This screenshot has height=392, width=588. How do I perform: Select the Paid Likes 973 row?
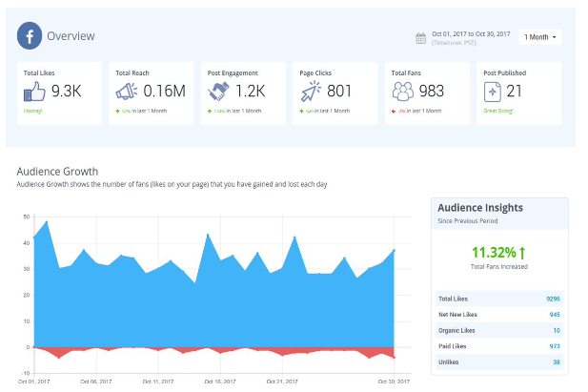pos(498,346)
